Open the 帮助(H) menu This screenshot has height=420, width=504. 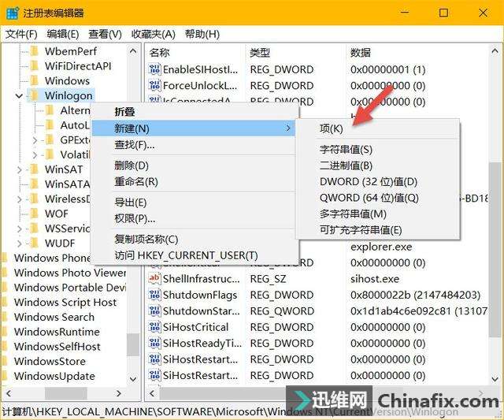coord(202,34)
